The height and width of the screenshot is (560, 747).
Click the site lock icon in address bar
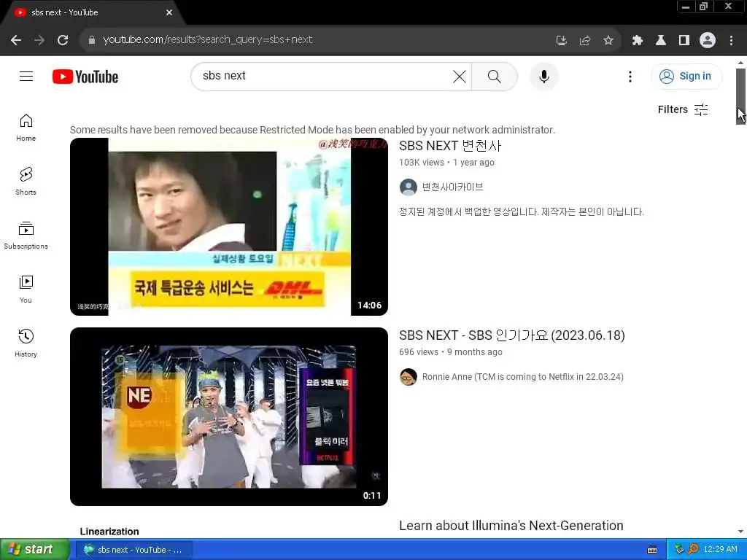click(91, 40)
